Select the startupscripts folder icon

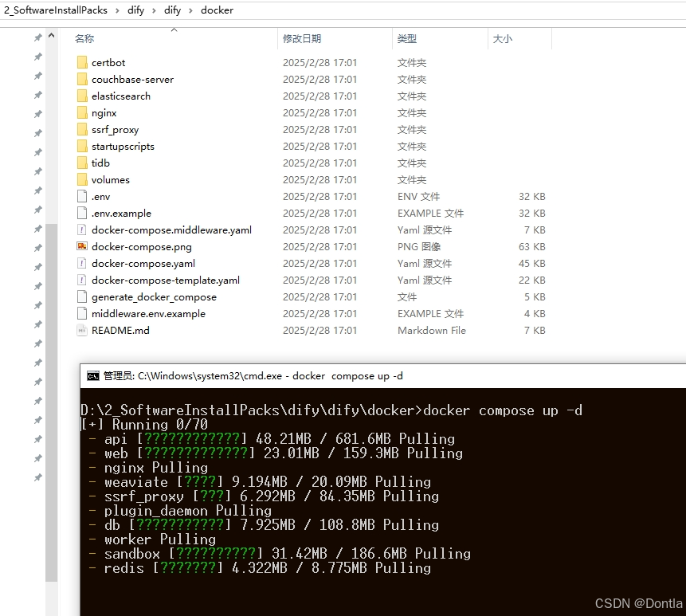point(82,146)
